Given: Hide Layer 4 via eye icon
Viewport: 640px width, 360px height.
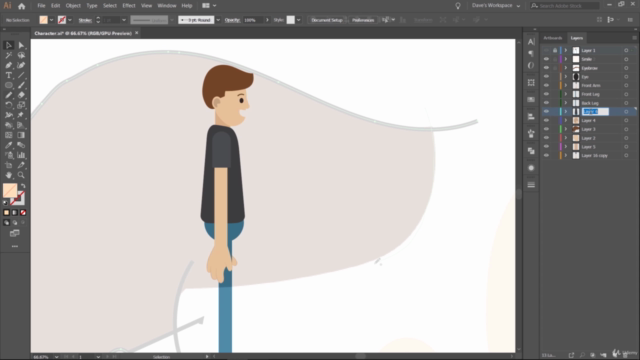Looking at the screenshot, I should pos(546,120).
